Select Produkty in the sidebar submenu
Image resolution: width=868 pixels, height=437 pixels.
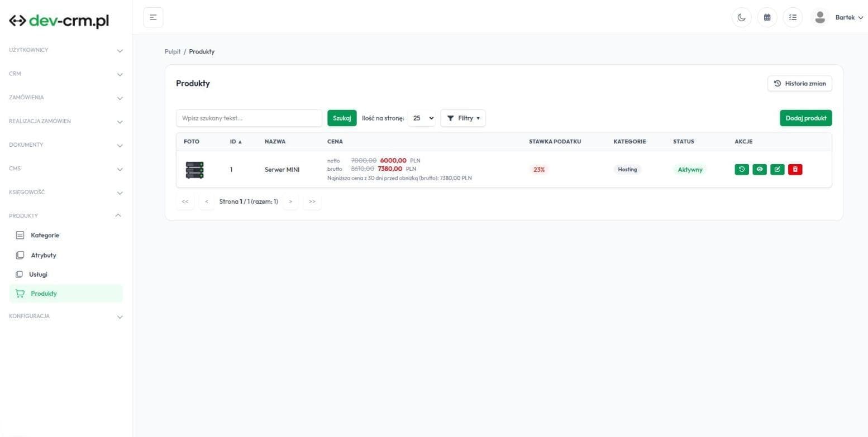(66, 294)
